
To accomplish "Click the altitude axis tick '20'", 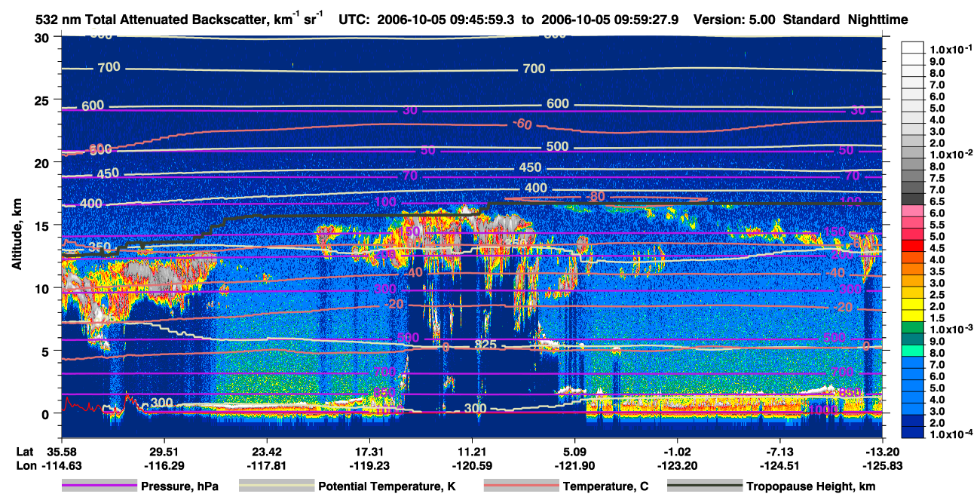I will pyautogui.click(x=42, y=162).
